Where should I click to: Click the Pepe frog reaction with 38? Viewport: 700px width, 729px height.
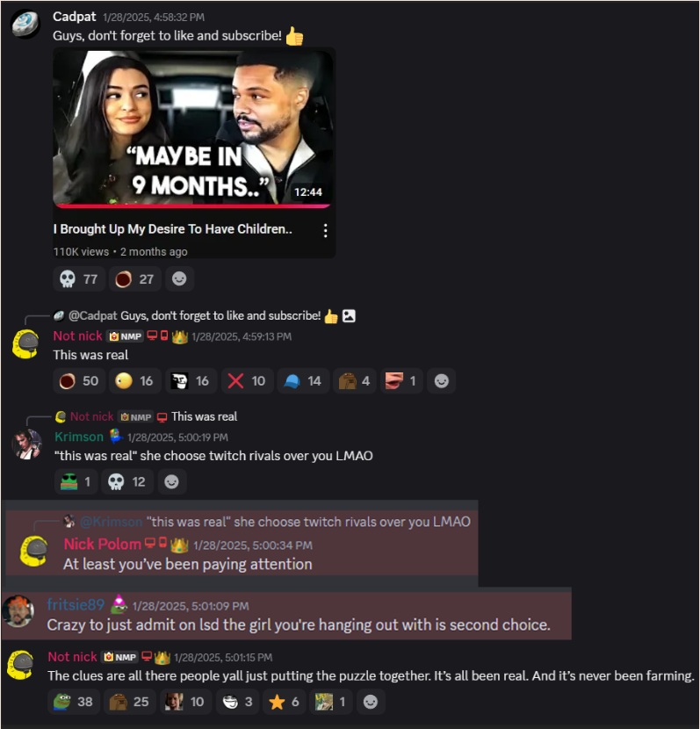pos(74,702)
